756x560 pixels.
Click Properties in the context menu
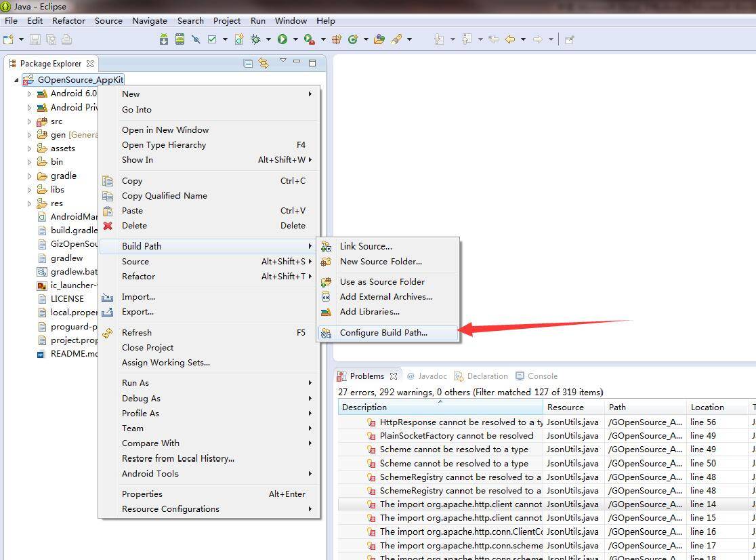click(x=209, y=494)
